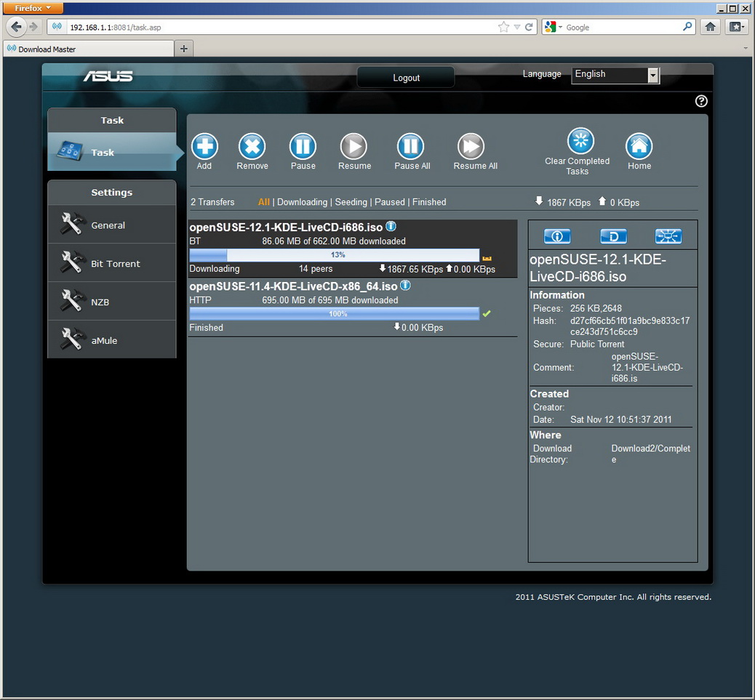Click the Pause All icon
Screen dimensions: 755x700
tap(411, 147)
